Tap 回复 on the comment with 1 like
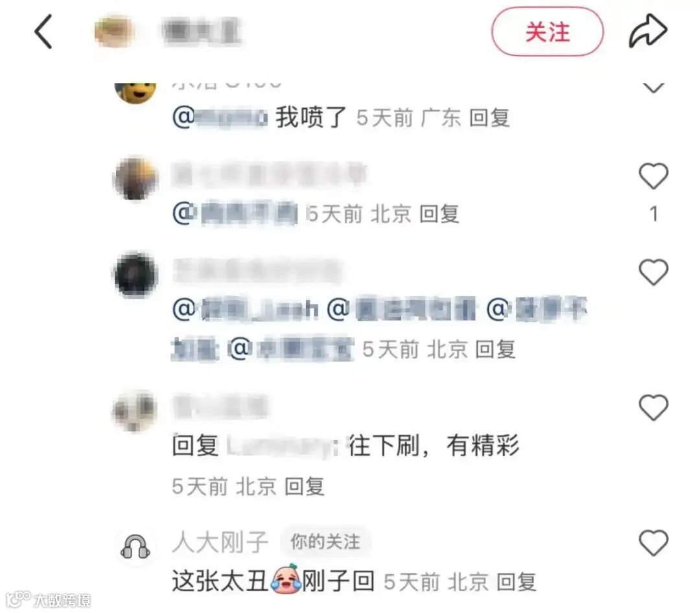This screenshot has height=613, width=700. [439, 214]
